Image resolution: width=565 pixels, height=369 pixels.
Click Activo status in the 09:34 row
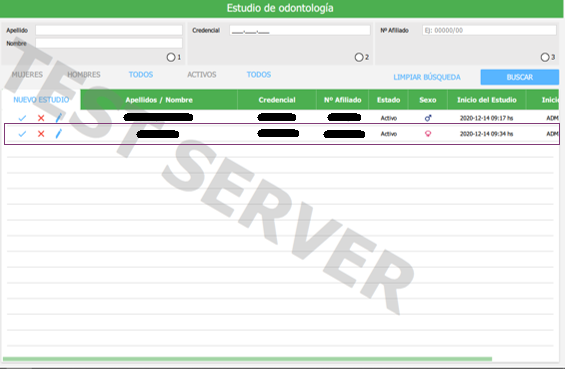tap(389, 134)
